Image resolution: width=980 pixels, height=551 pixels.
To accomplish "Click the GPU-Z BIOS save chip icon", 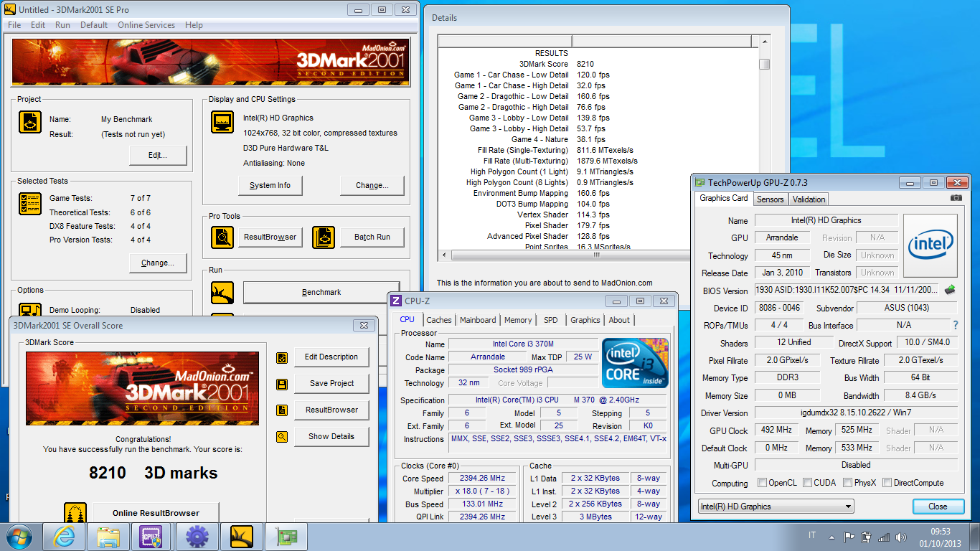I will [949, 290].
